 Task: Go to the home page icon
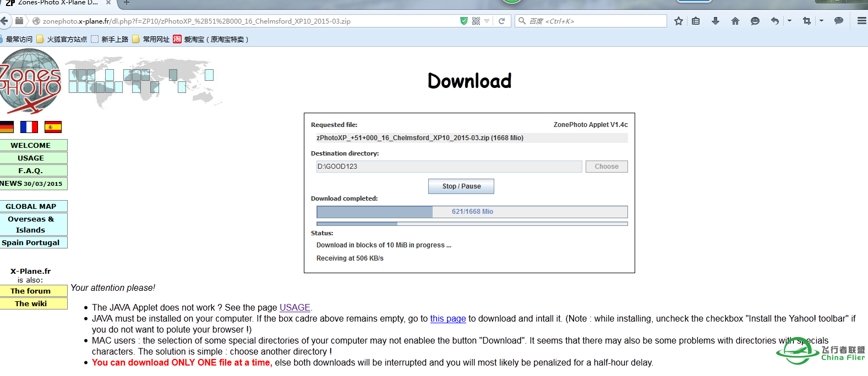tap(735, 21)
